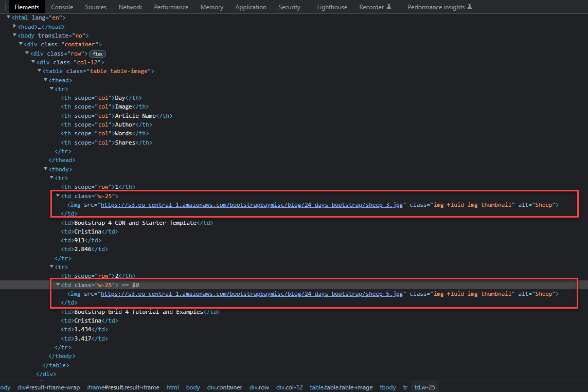Click the Performance insights flask icon
This screenshot has height=392, width=588.
(470, 6)
